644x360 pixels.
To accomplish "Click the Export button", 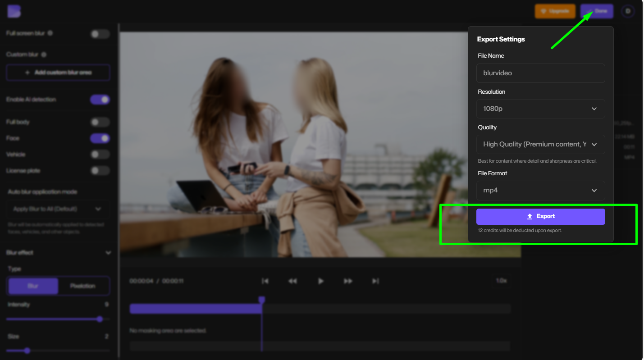I will tap(541, 216).
